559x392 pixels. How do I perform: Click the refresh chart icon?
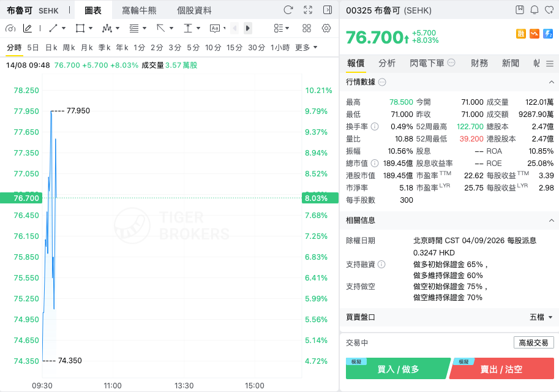(288, 10)
